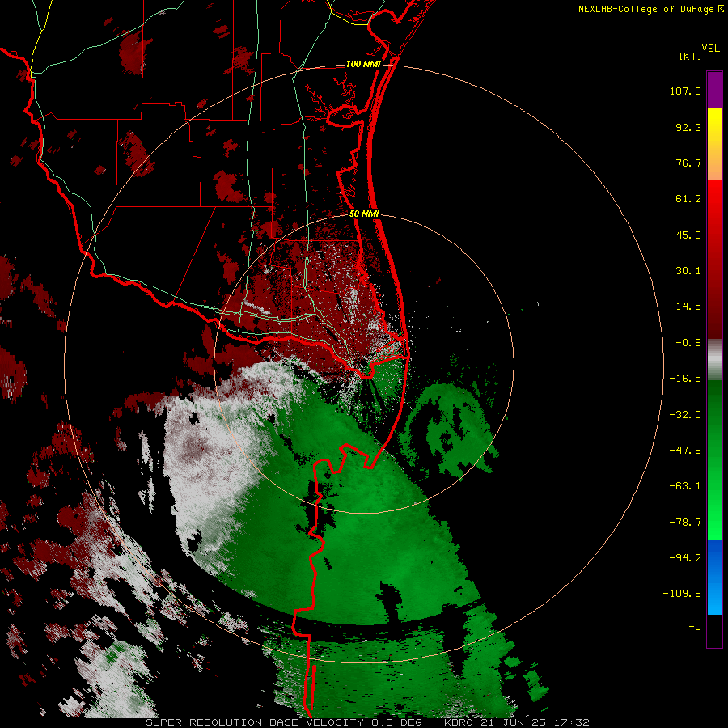Click the -78.7 legend value
Image resolution: width=728 pixels, height=728 pixels.
[x=685, y=523]
